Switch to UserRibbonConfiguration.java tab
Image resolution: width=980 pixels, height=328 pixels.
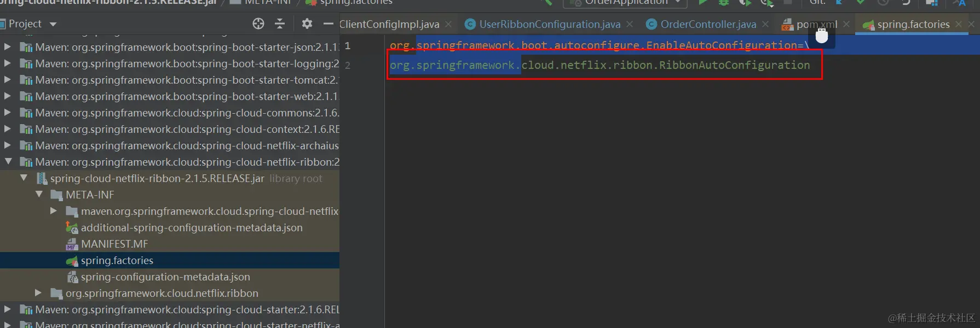pos(550,24)
